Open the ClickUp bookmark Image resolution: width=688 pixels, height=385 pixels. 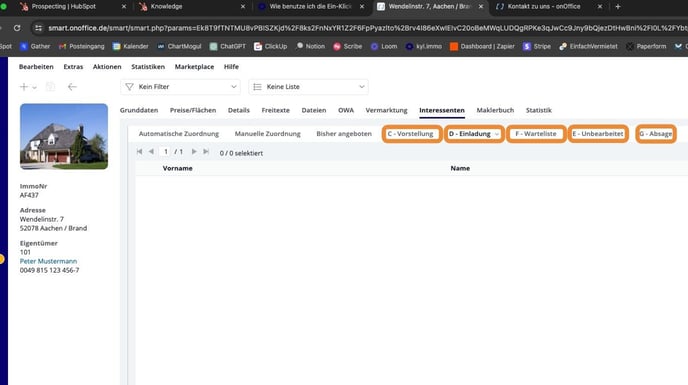pyautogui.click(x=271, y=46)
